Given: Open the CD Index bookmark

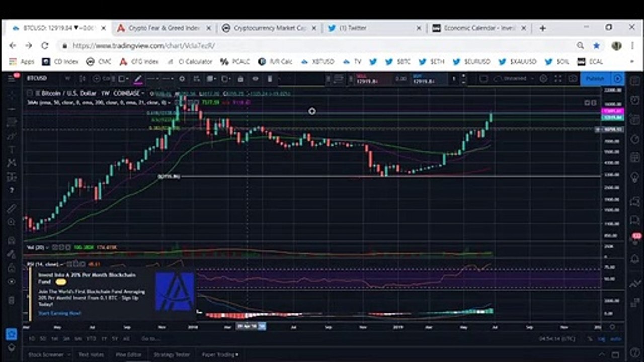Looking at the screenshot, I should 60,62.
